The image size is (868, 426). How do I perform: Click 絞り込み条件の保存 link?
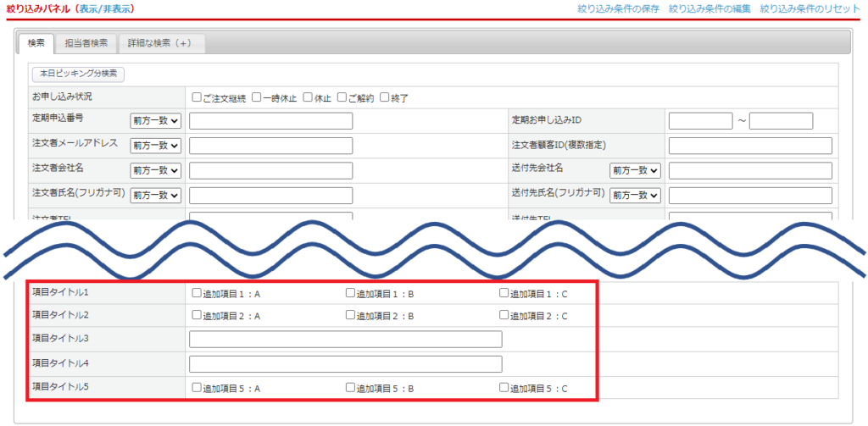click(x=618, y=8)
